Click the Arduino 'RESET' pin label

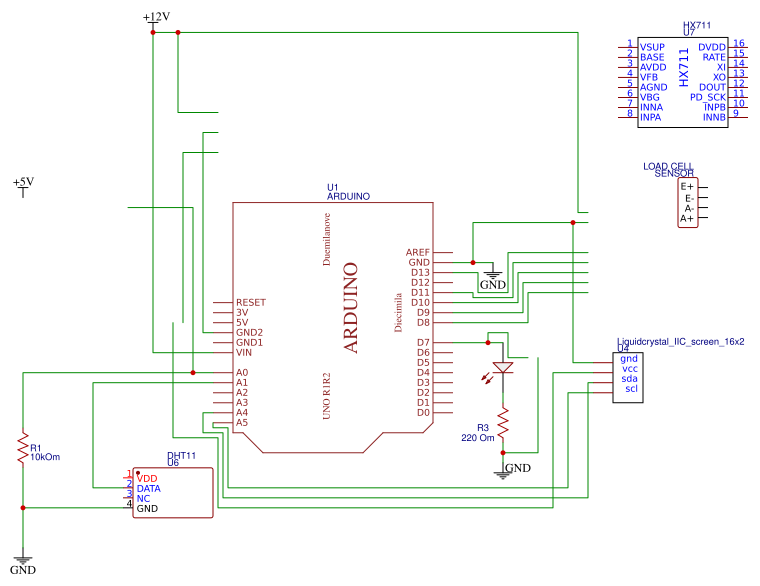251,302
